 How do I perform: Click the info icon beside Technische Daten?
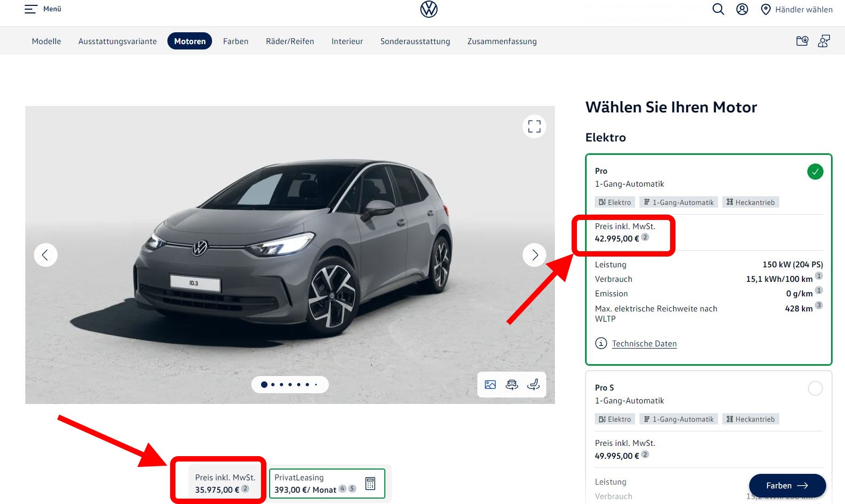(601, 343)
